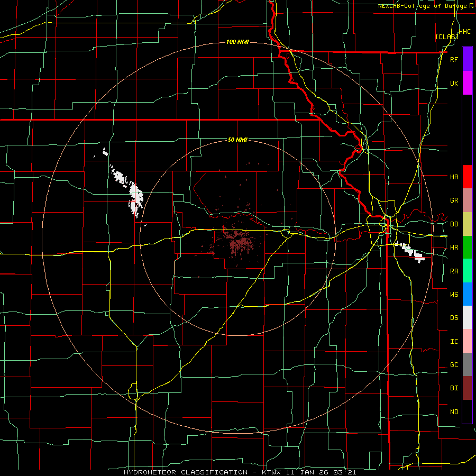
Task: Click the yellow BD color swatch
Action: tap(467, 224)
